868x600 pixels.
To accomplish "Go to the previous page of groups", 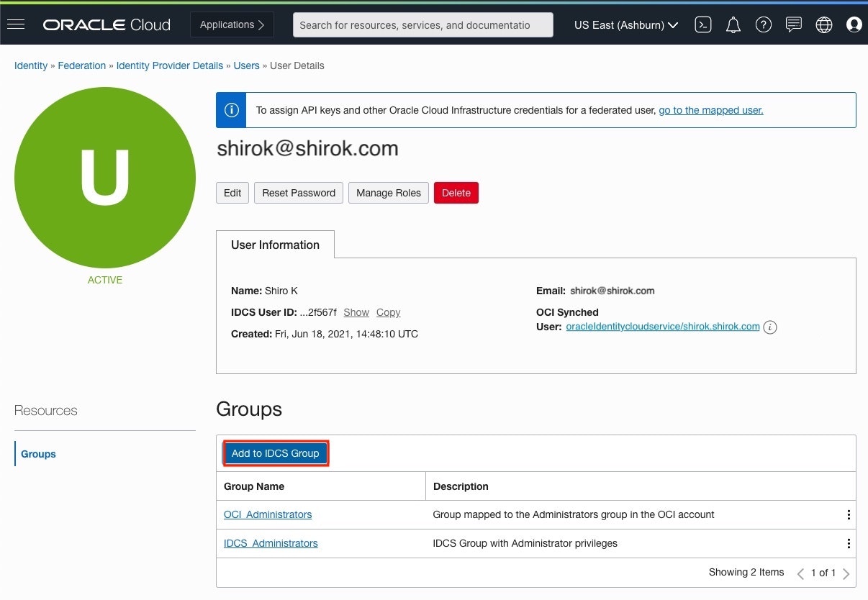I will click(800, 573).
